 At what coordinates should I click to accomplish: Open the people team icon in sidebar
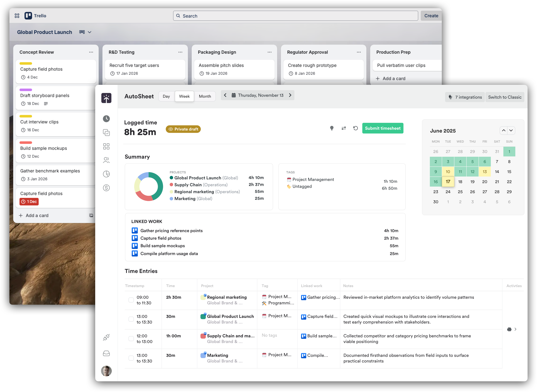click(x=106, y=160)
